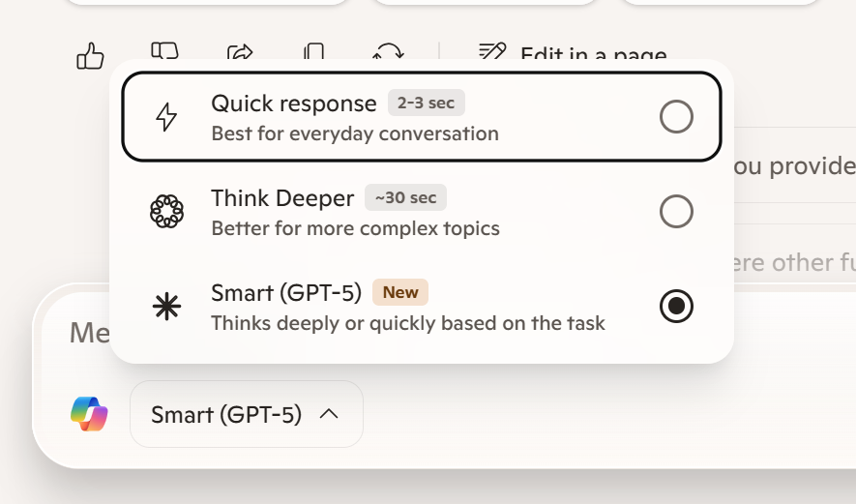The height and width of the screenshot is (504, 856).
Task: Click the chevron arrow on the mode selector
Action: 329,414
